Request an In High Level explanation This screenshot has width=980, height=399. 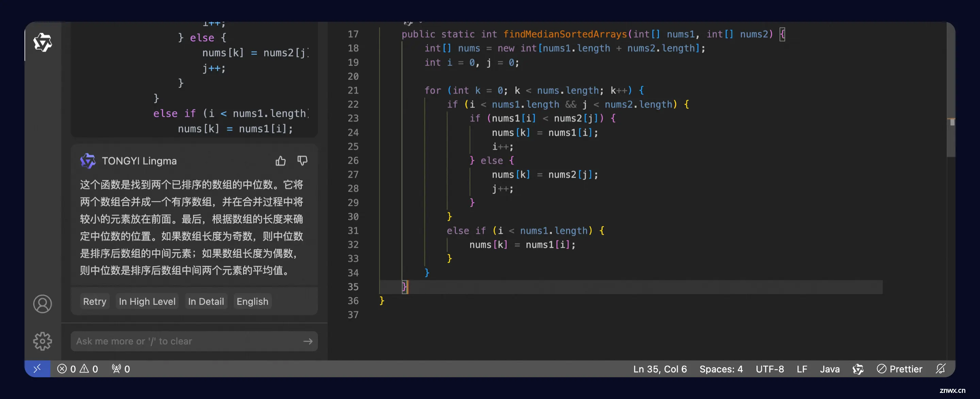147,301
